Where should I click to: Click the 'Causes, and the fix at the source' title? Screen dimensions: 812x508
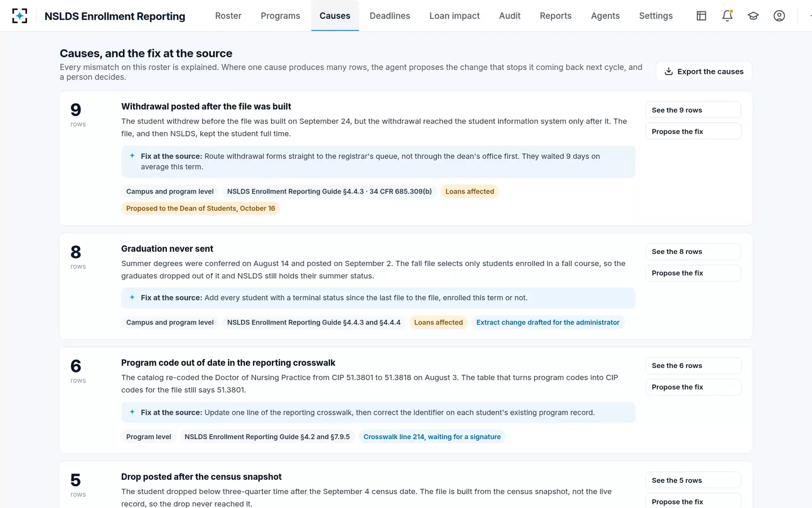point(146,54)
